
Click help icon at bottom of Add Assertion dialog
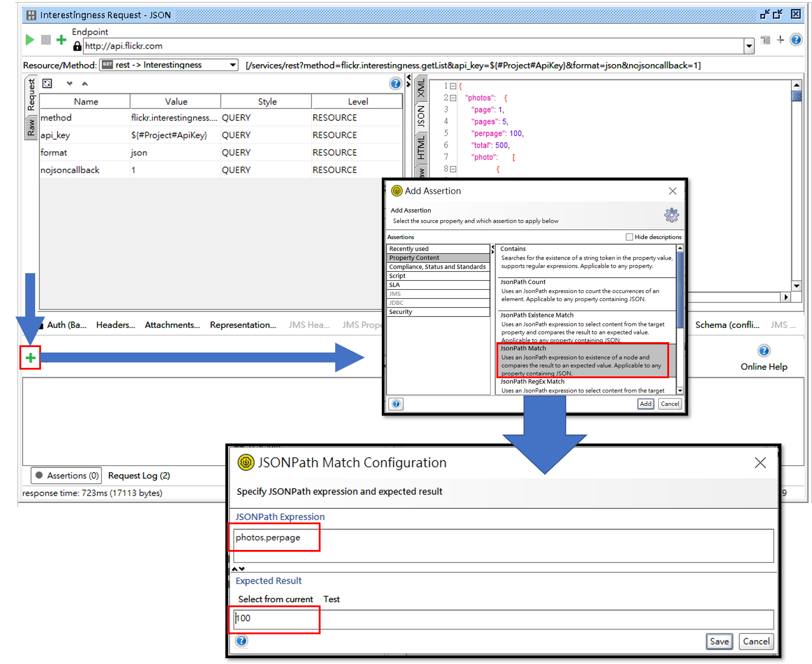(x=396, y=404)
